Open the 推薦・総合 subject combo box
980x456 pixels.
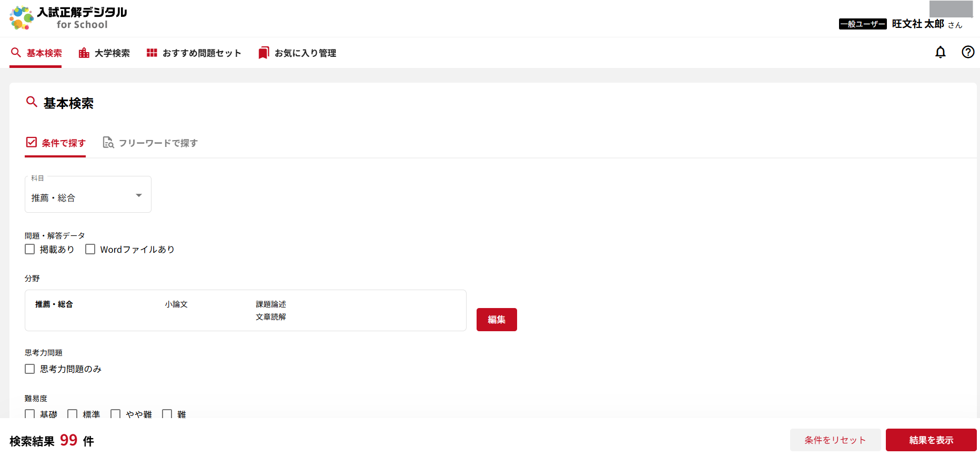pyautogui.click(x=88, y=194)
